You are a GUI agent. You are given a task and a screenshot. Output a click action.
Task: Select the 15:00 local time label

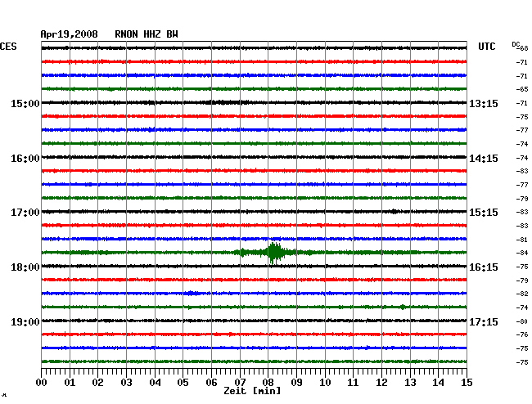pos(25,103)
